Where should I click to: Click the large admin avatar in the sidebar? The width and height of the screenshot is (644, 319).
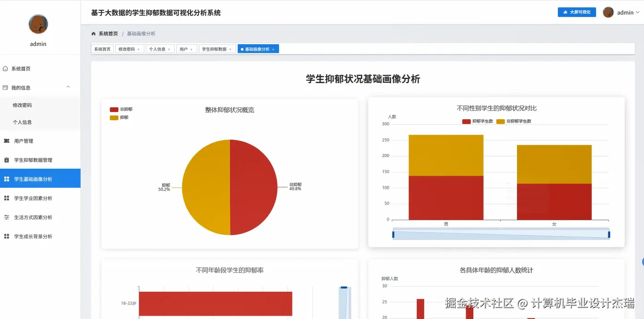tap(38, 24)
